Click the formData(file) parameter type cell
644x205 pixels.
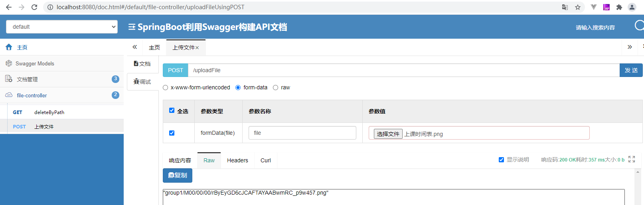click(x=217, y=133)
